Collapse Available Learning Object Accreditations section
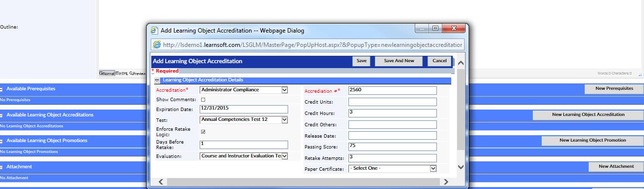The image size is (644, 189). tap(1, 115)
